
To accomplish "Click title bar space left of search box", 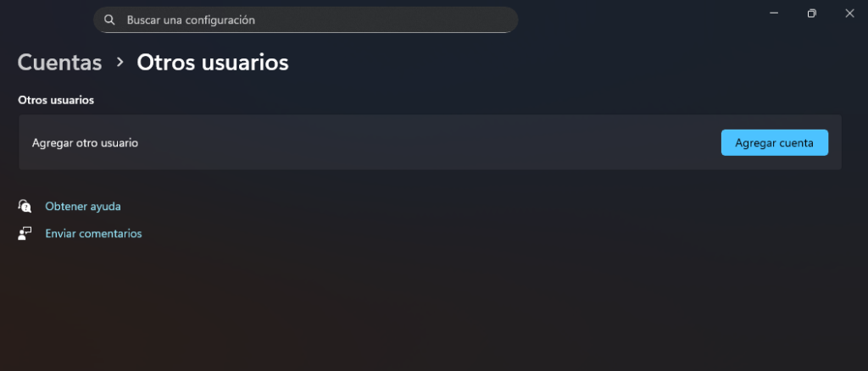I will 47,19.
